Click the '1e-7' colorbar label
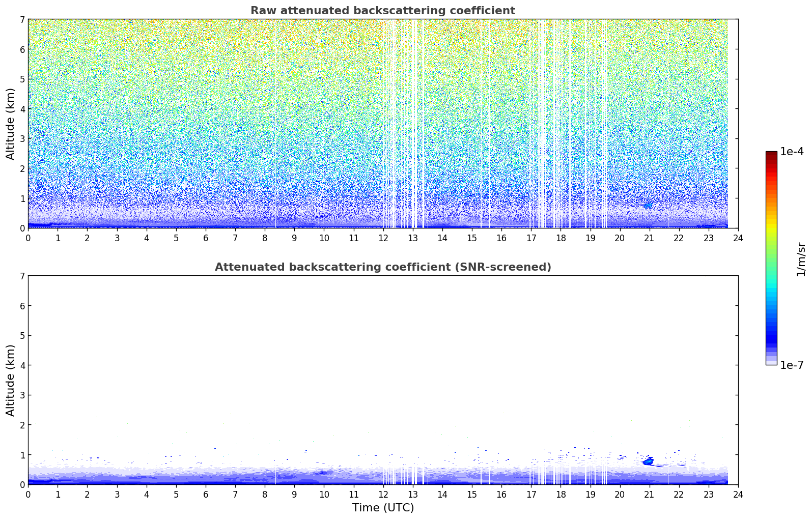 coord(792,365)
